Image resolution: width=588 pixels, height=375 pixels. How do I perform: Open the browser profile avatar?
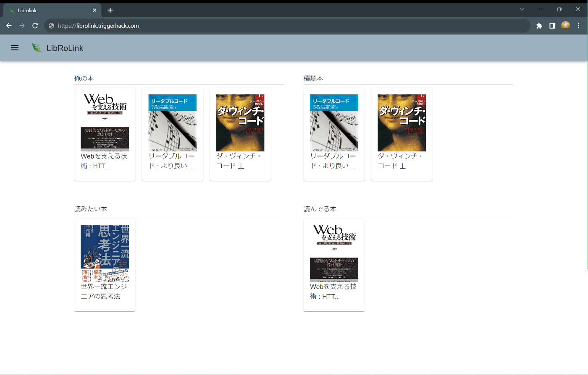(x=565, y=26)
